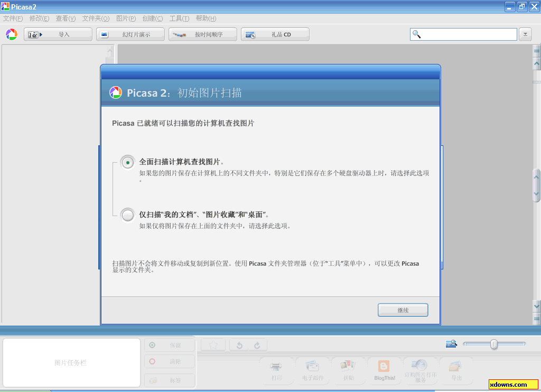Rotate the picture counterclockwise

239,345
